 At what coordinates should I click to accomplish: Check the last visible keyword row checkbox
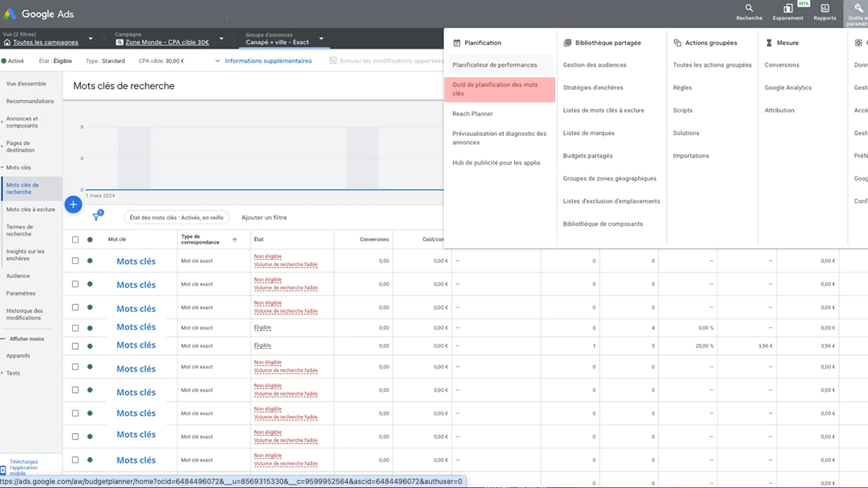click(x=75, y=460)
